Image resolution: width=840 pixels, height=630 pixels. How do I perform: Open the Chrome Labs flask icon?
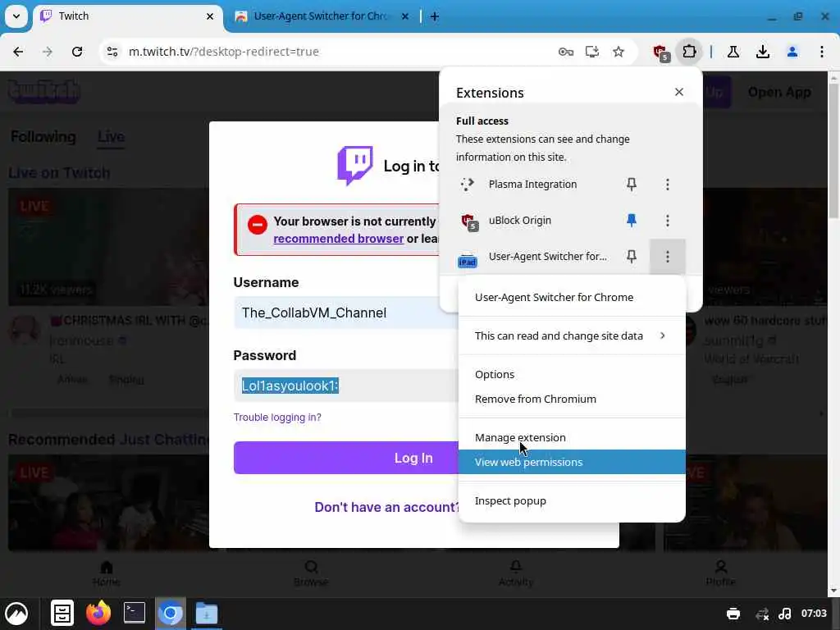pos(733,52)
